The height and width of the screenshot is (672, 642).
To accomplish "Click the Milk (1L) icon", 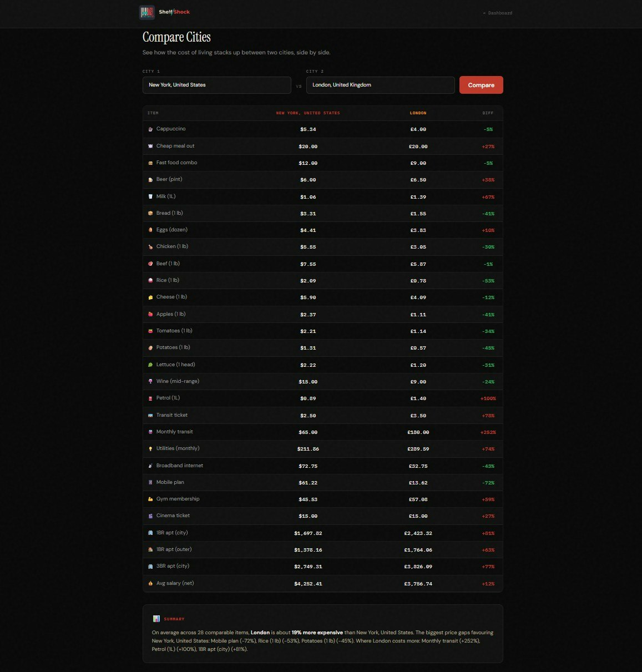I will coord(150,196).
